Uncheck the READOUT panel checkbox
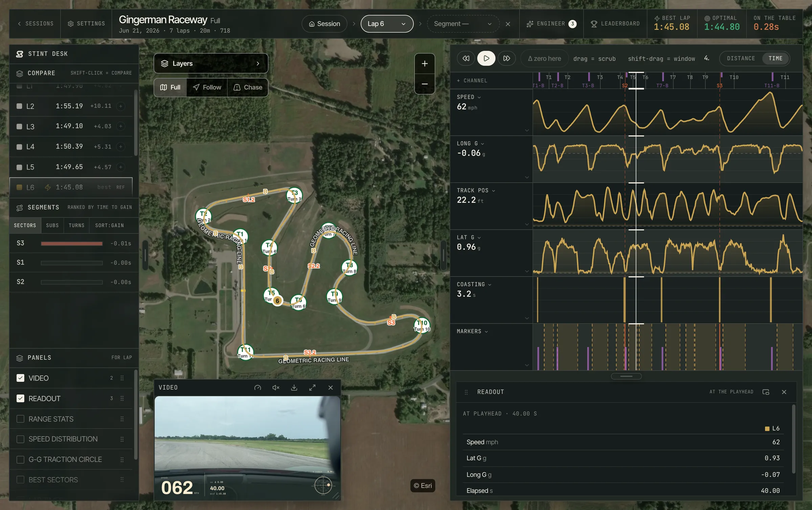812x510 pixels. [x=20, y=398]
